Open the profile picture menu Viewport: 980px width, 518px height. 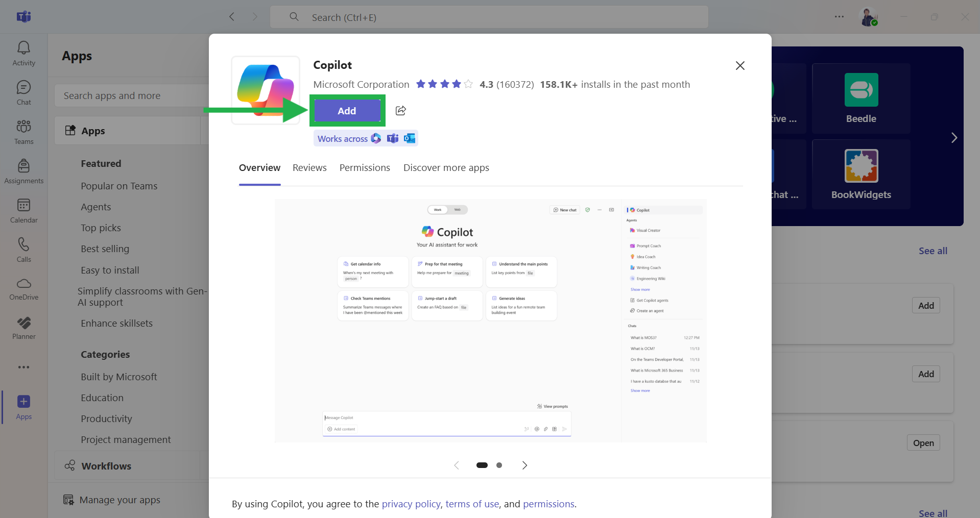click(x=869, y=17)
